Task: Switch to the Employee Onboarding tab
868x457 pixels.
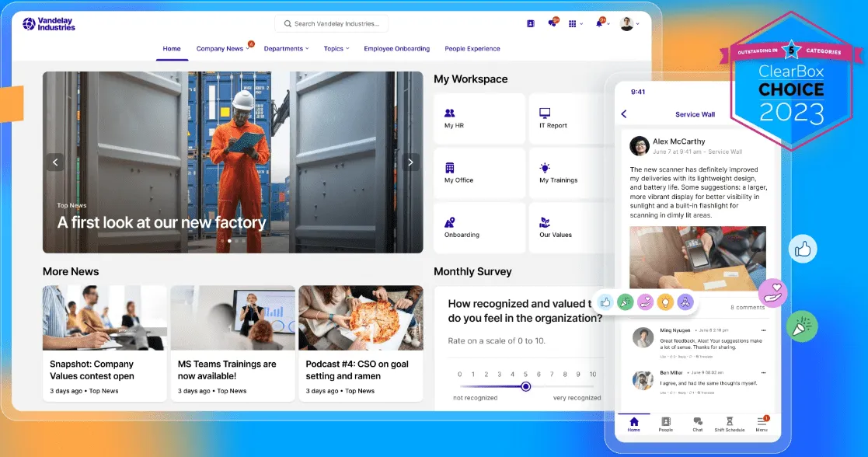Action: coord(396,49)
